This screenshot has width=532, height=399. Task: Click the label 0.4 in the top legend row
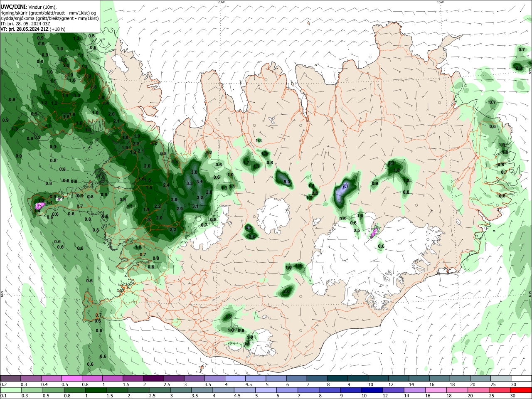pos(44,384)
